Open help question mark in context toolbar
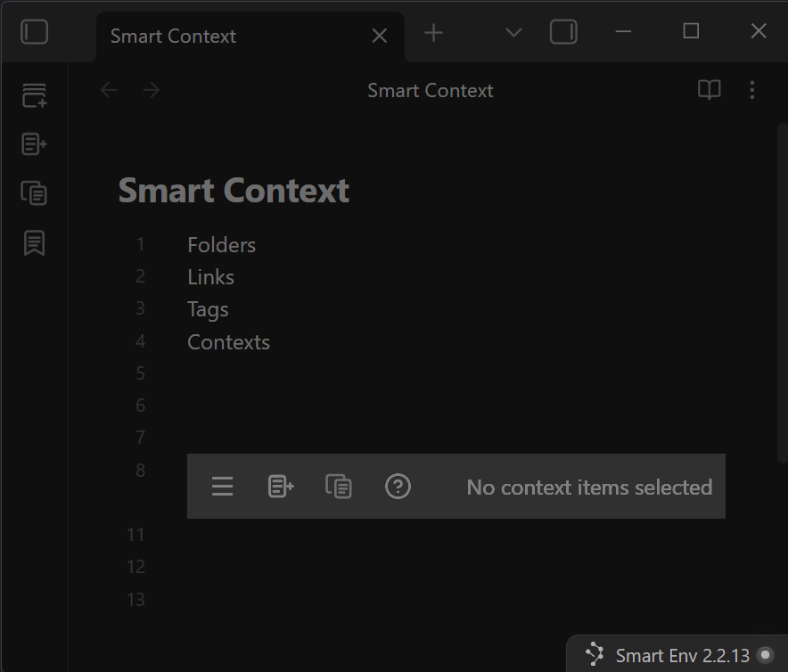This screenshot has height=672, width=788. point(398,487)
